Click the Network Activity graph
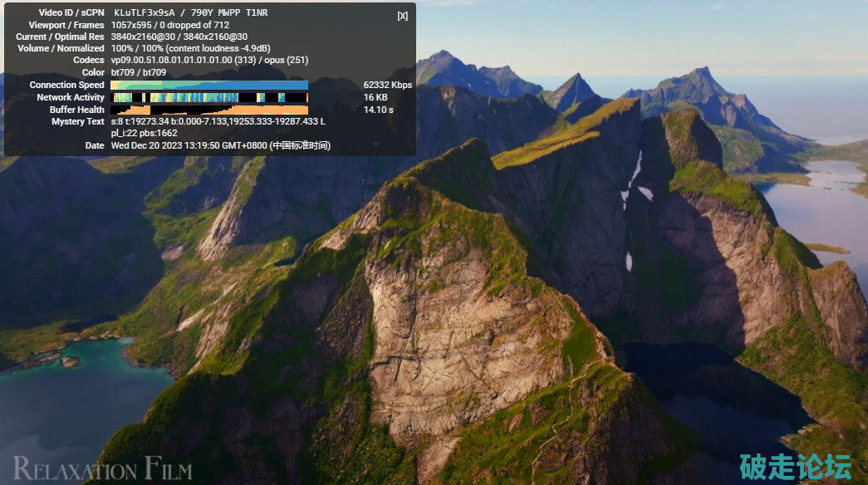The width and height of the screenshot is (868, 485). pos(208,97)
